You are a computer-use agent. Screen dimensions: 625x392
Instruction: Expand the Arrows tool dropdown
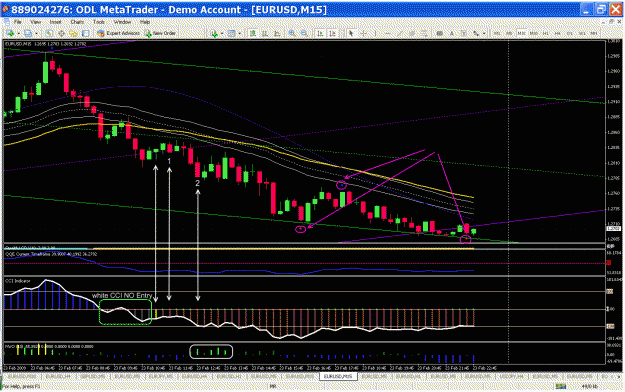click(x=484, y=33)
